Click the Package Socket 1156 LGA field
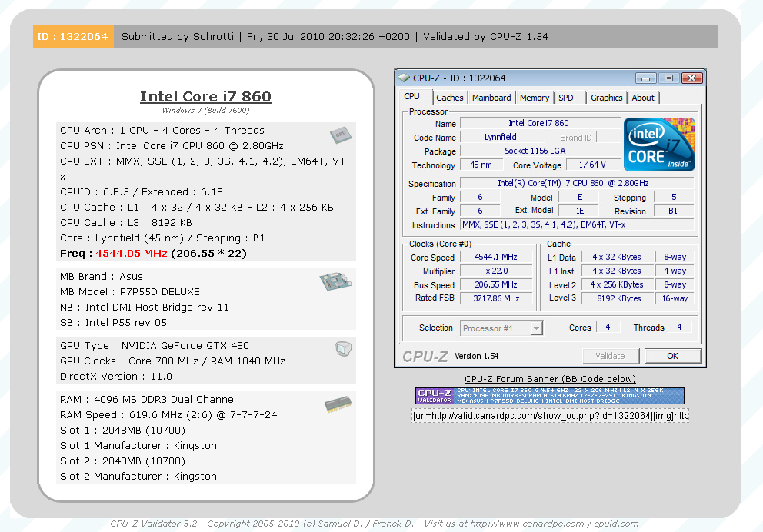The width and height of the screenshot is (763, 532). [x=540, y=151]
